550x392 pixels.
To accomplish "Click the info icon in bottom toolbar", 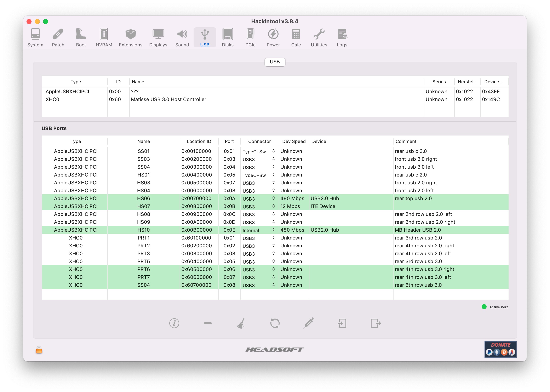I will (174, 323).
